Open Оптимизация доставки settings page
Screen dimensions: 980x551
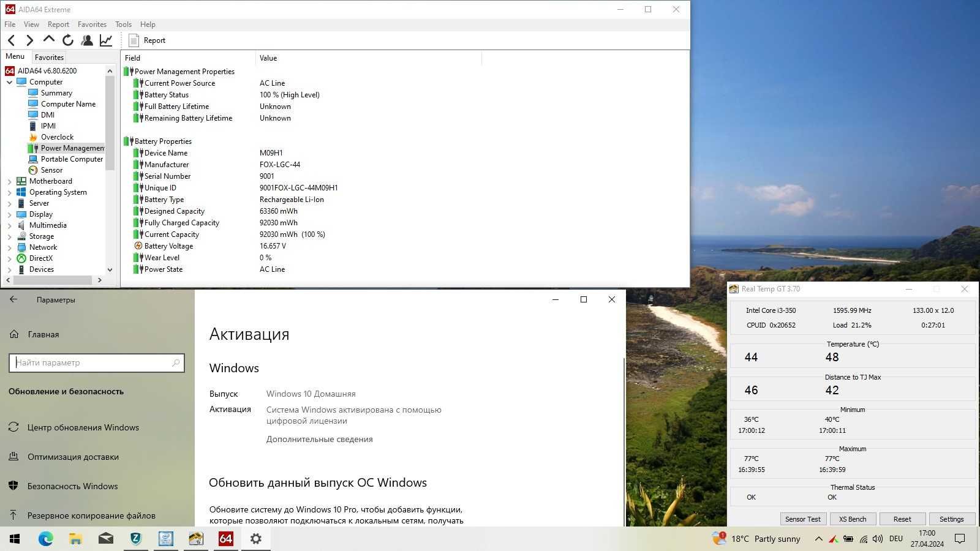pyautogui.click(x=73, y=457)
